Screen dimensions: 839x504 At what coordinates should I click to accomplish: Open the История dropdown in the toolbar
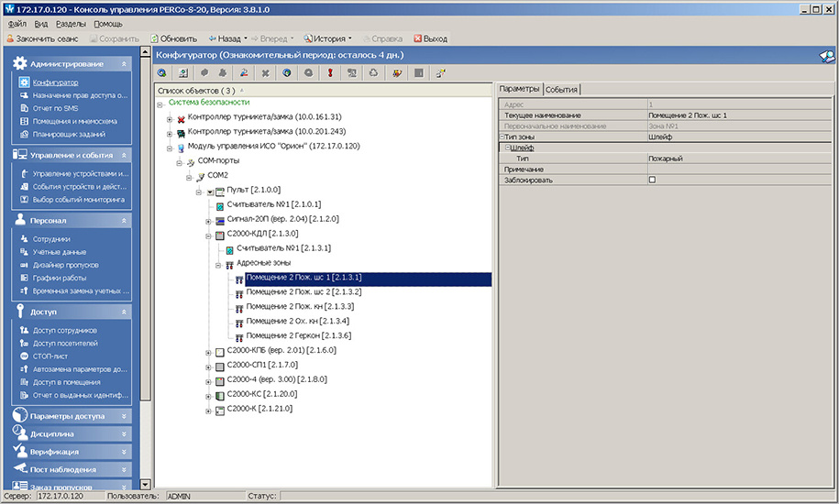[x=350, y=39]
